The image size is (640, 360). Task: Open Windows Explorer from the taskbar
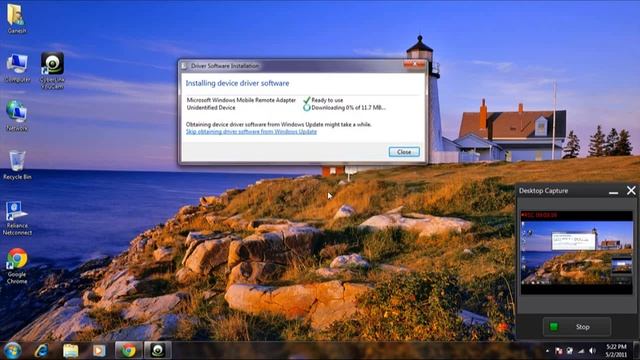pos(71,351)
